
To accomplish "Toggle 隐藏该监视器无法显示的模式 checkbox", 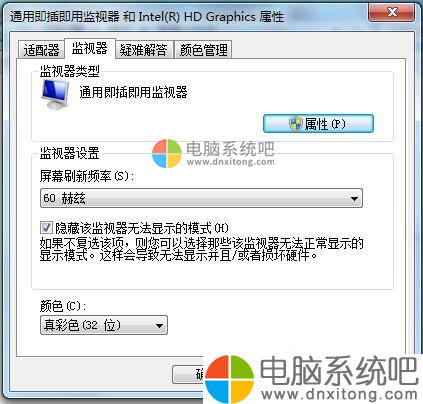I will click(x=46, y=228).
